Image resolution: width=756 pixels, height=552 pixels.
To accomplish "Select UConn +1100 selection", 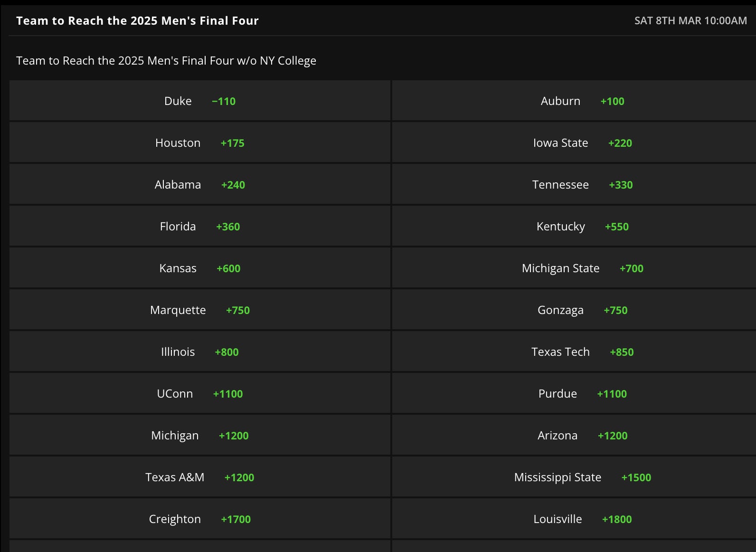I will tap(200, 394).
